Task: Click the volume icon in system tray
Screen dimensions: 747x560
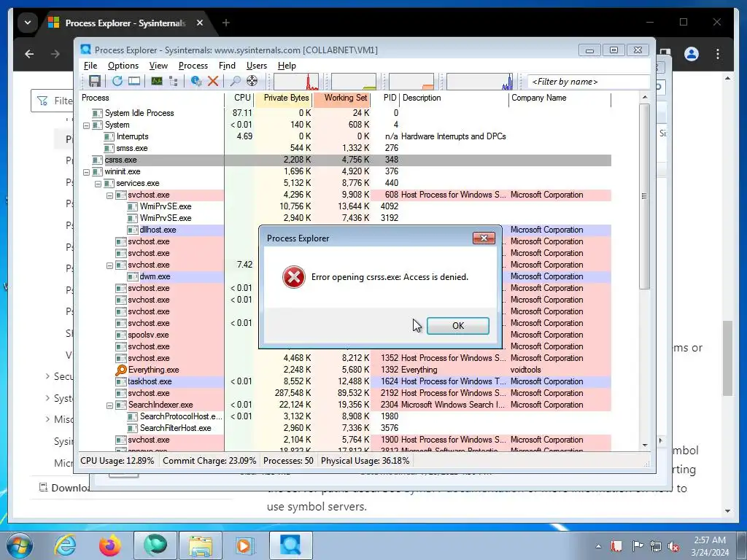Action: [x=673, y=547]
